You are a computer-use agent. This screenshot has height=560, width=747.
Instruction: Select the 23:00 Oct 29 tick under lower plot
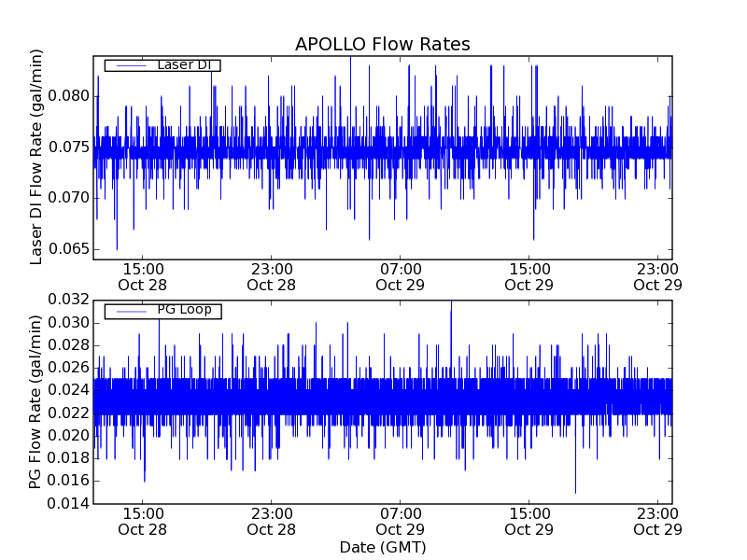658,521
